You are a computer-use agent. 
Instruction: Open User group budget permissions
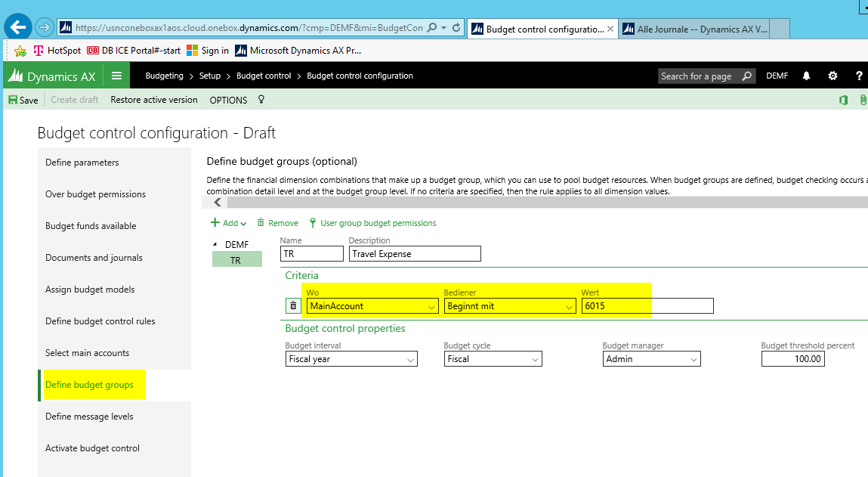pyautogui.click(x=378, y=223)
